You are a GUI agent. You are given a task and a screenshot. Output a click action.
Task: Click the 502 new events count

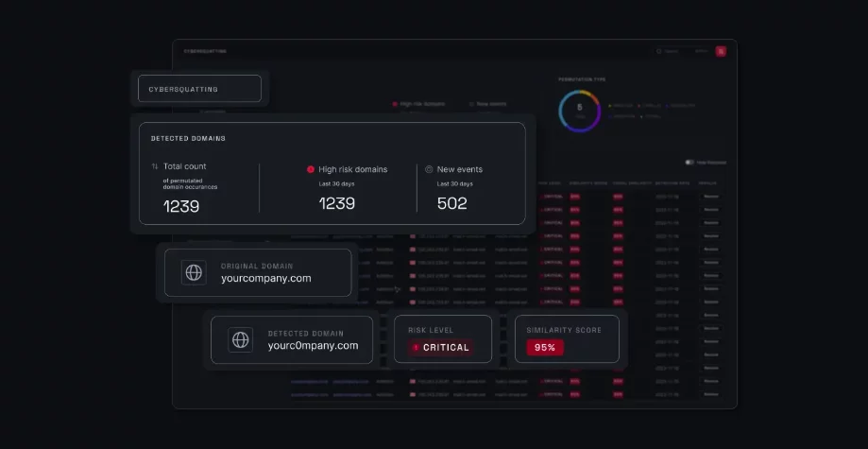click(x=451, y=203)
